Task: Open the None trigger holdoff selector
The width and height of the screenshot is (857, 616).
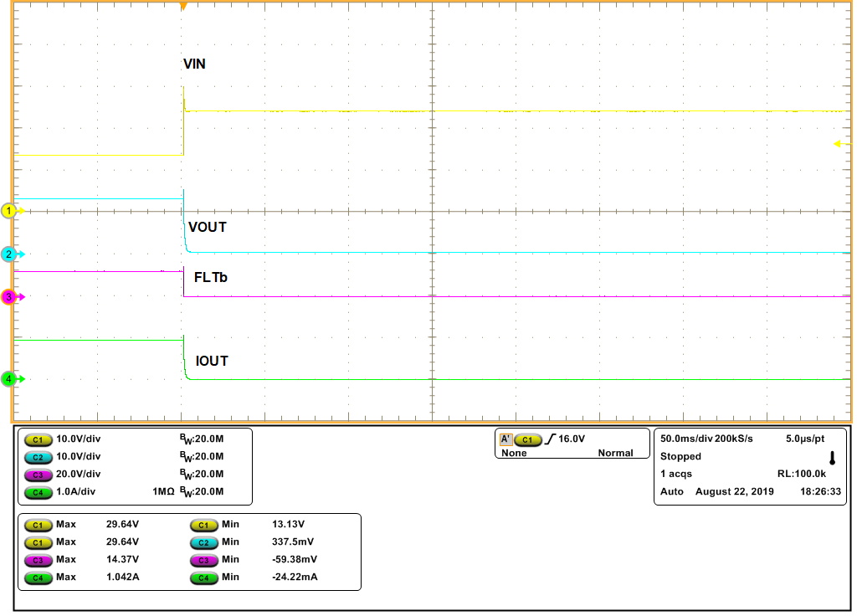Action: click(x=511, y=452)
